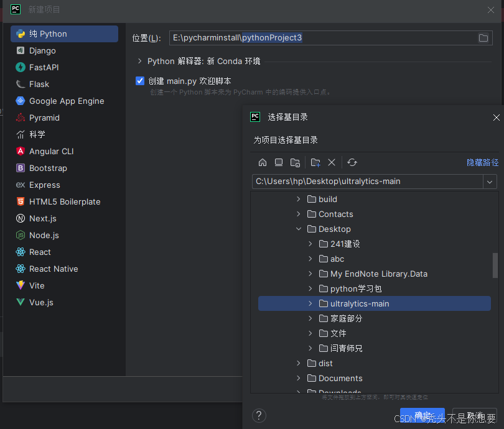This screenshot has height=429, width=504.
Task: Select the Contacts folder row
Action: click(x=375, y=214)
